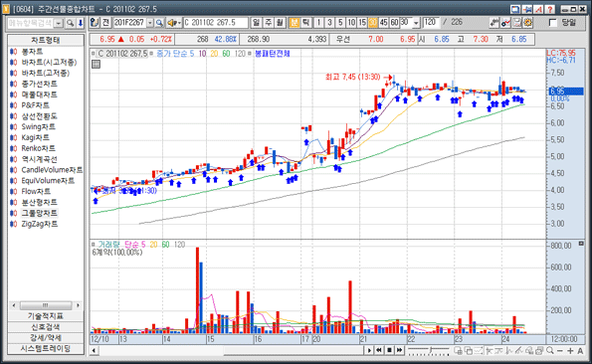Open the interval 30 dropdown arrow

(417, 23)
